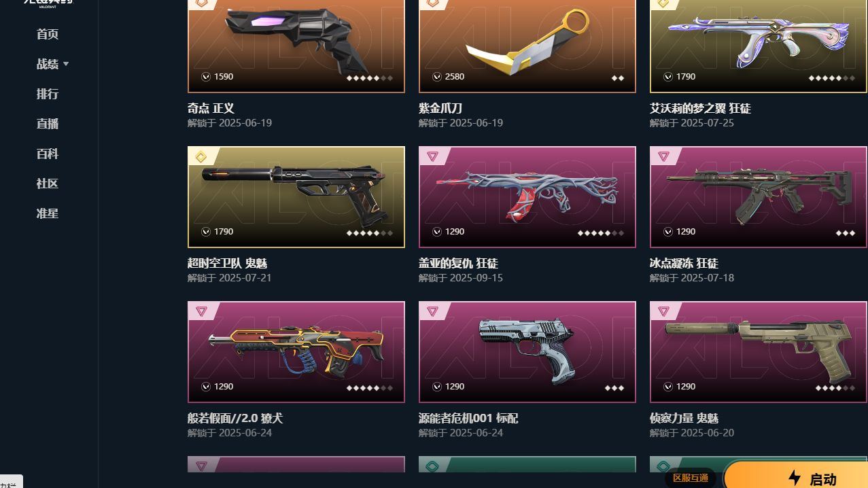
Task: Click the lightning bolt icon on 启动 button
Action: tap(795, 478)
